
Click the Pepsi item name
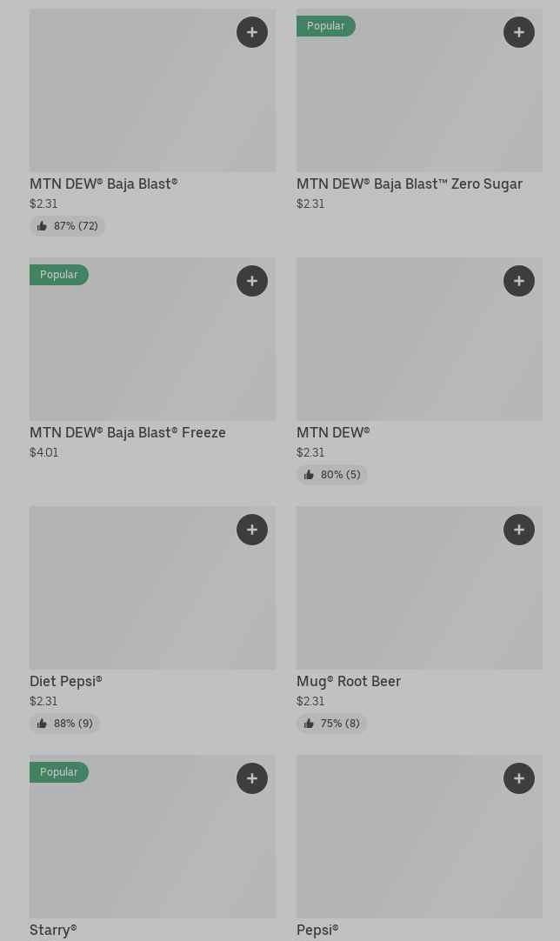317,930
